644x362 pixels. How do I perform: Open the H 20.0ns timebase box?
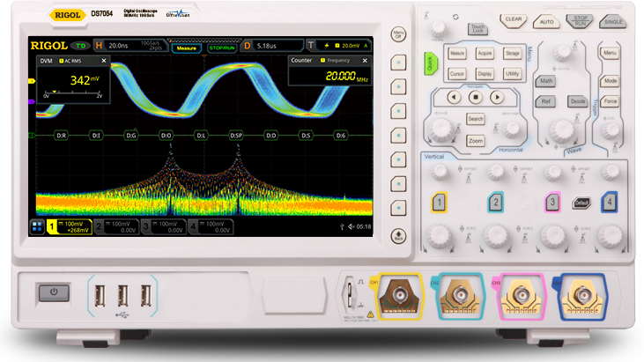pyautogui.click(x=130, y=46)
